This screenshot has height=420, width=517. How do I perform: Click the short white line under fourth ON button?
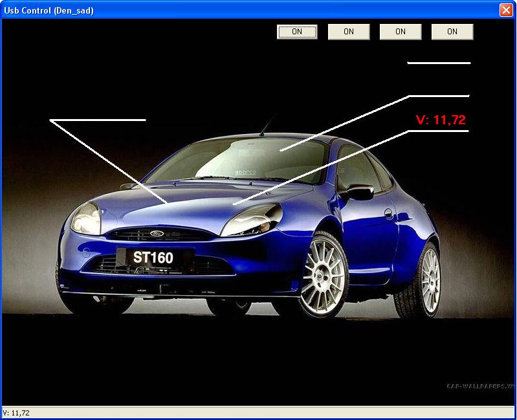(439, 63)
